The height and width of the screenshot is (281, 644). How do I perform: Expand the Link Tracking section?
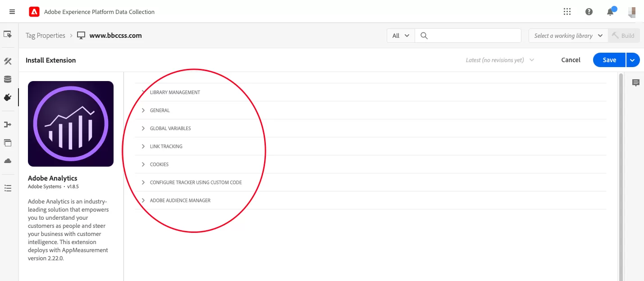coord(371,146)
